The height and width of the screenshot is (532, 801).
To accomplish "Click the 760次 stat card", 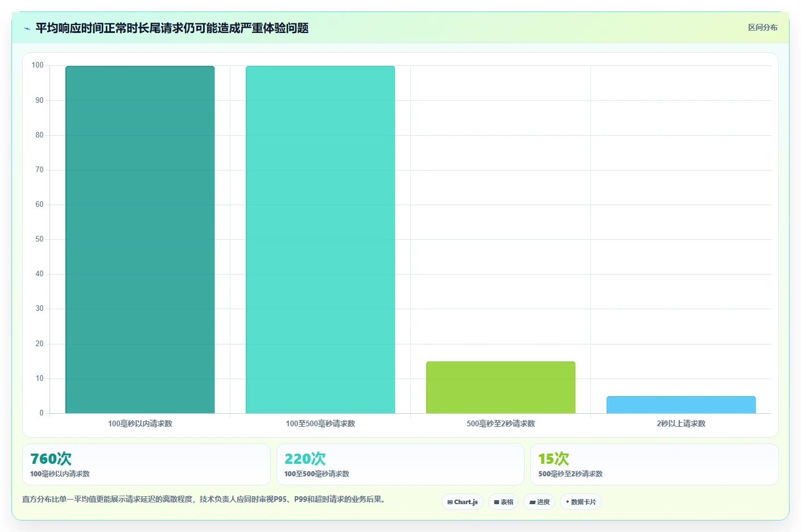I will (x=146, y=464).
